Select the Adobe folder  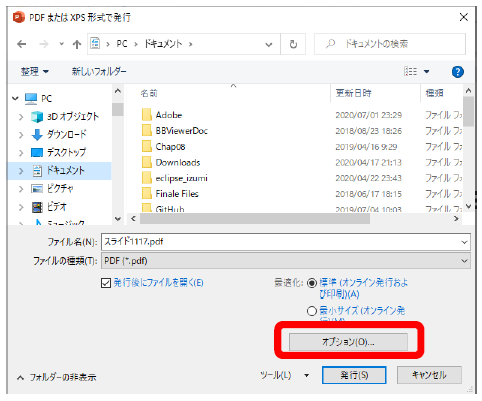tap(169, 115)
